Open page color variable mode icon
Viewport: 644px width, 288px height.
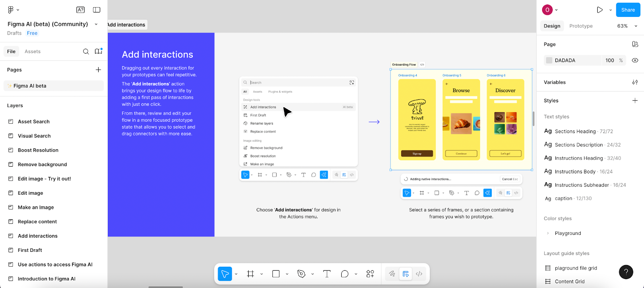click(x=635, y=44)
